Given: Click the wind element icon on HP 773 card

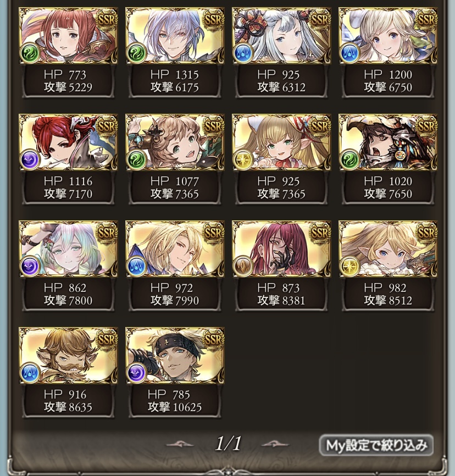Looking at the screenshot, I should click(30, 53).
